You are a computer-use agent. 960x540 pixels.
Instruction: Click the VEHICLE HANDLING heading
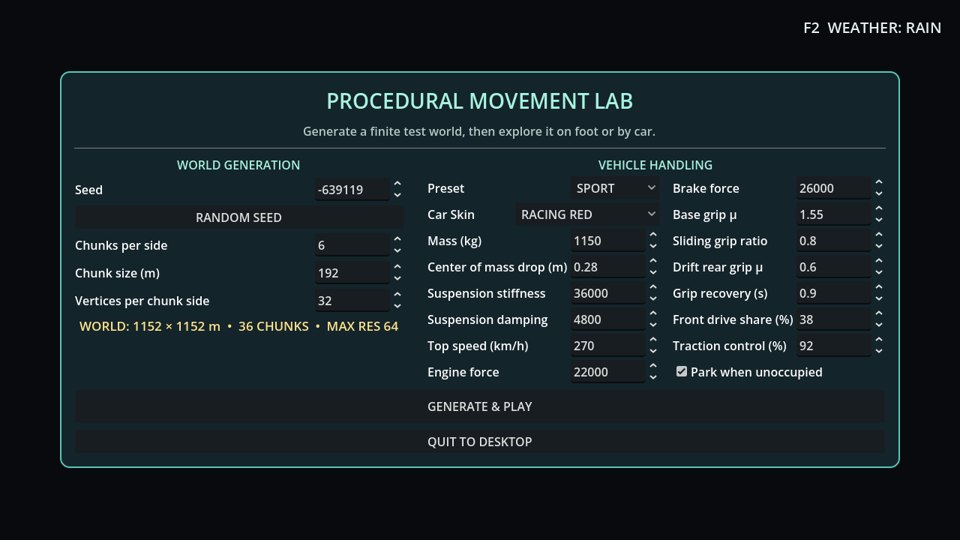click(x=655, y=165)
